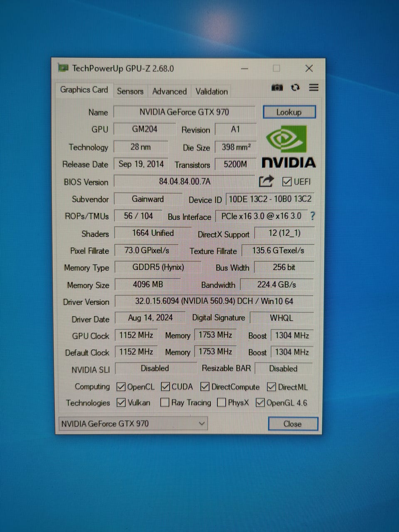The image size is (399, 532).
Task: Click the screenshot camera icon
Action: pos(277,88)
